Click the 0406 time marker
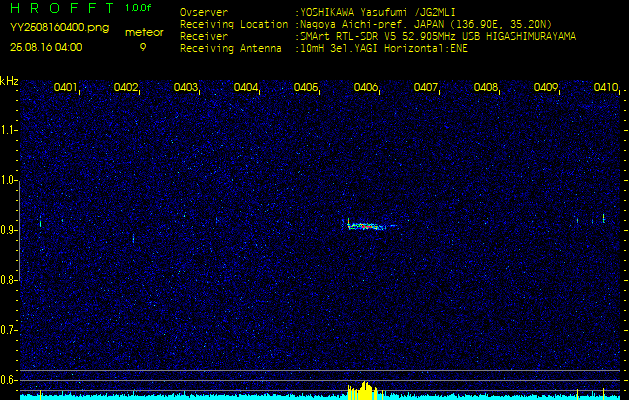 tap(365, 87)
